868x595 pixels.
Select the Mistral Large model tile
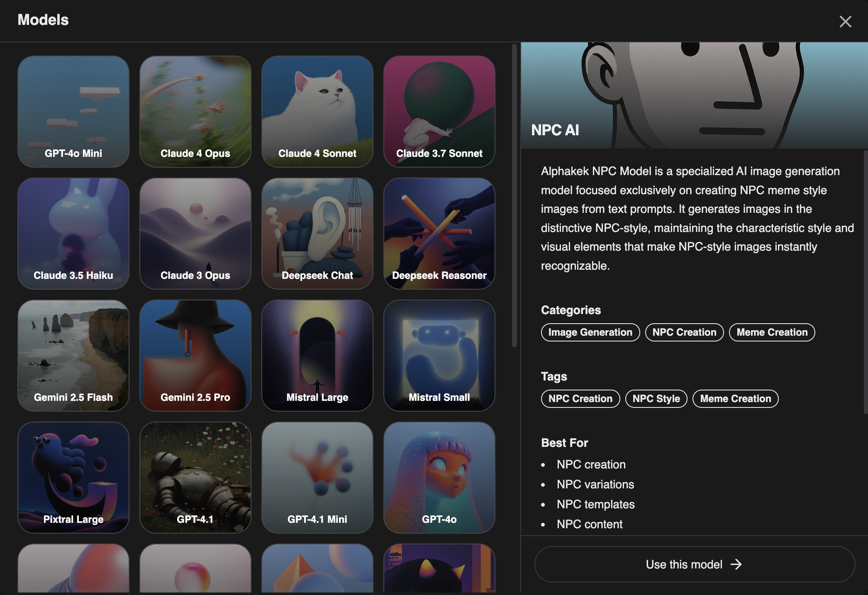[317, 356]
